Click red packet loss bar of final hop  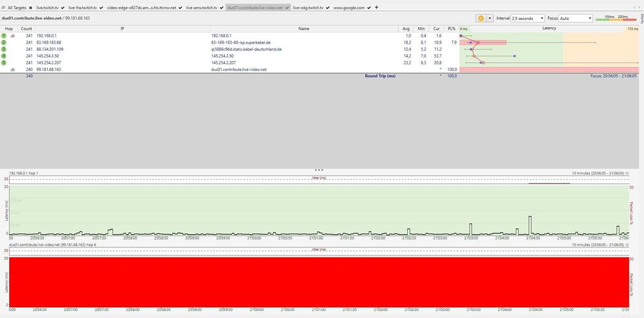(x=549, y=70)
